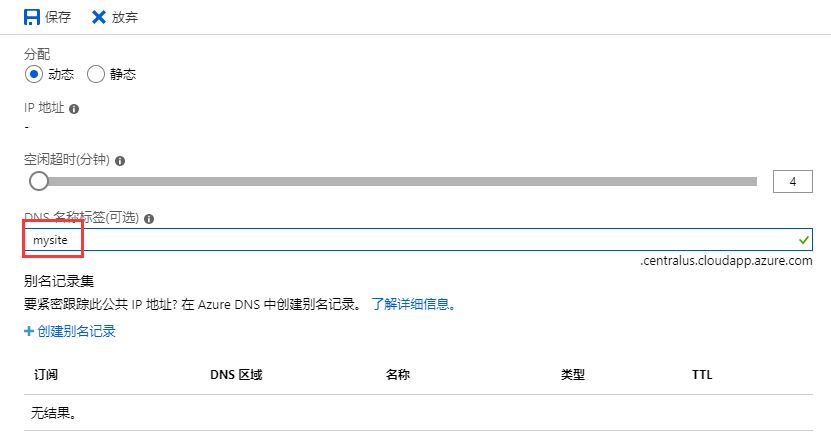This screenshot has width=831, height=435.
Task: Click the save floppy disk icon
Action: click(x=32, y=17)
